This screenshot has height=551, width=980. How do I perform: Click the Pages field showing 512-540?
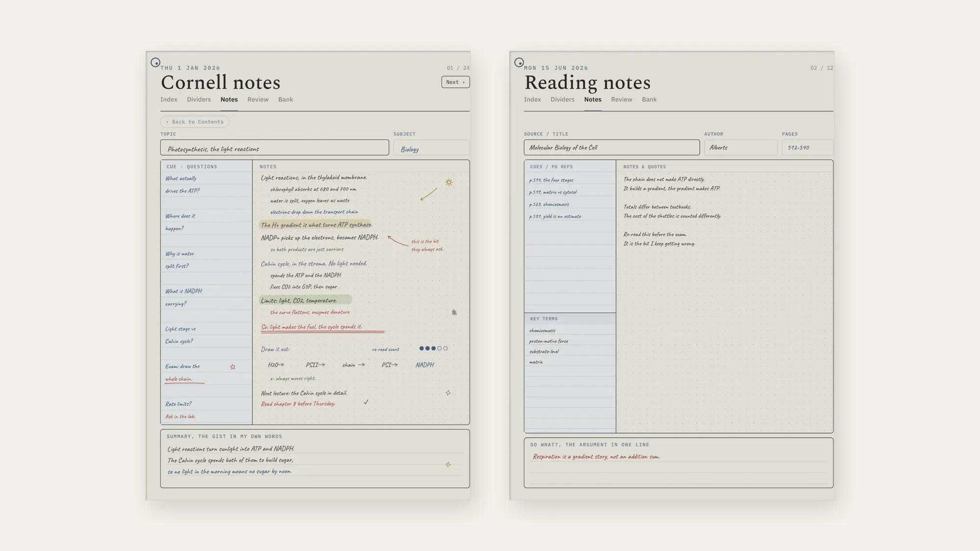click(808, 147)
